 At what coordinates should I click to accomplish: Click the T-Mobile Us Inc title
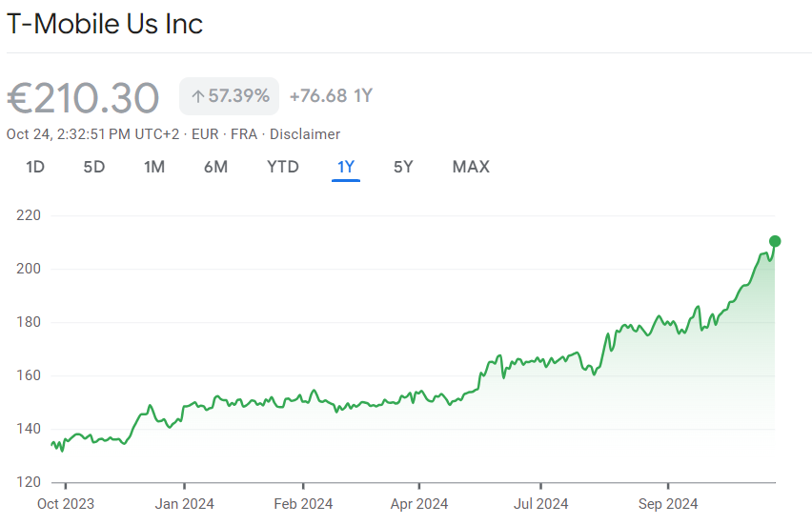point(105,24)
